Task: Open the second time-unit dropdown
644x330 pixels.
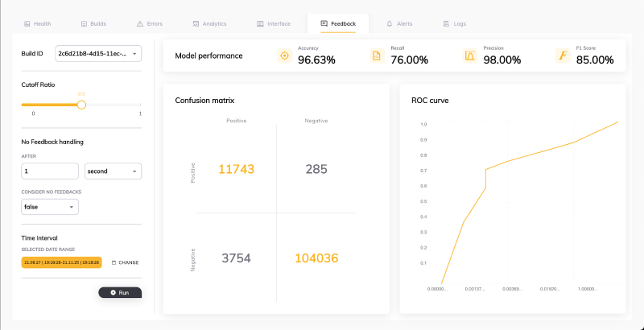Action: (x=113, y=171)
